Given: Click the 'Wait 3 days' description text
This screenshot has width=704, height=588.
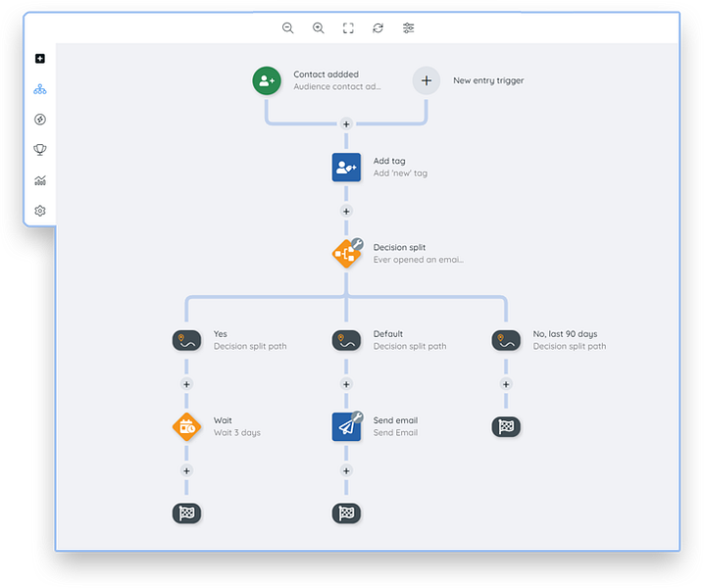Looking at the screenshot, I should [237, 433].
